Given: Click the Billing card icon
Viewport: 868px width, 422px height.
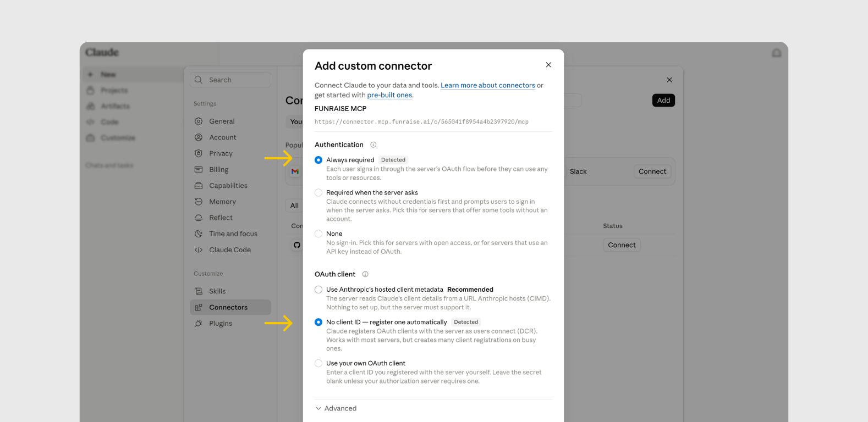Looking at the screenshot, I should [x=199, y=170].
